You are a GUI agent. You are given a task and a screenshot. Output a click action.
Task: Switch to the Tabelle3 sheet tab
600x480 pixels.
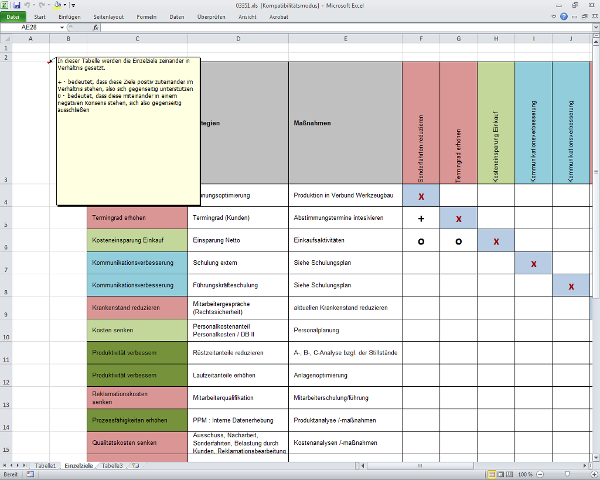[111, 466]
